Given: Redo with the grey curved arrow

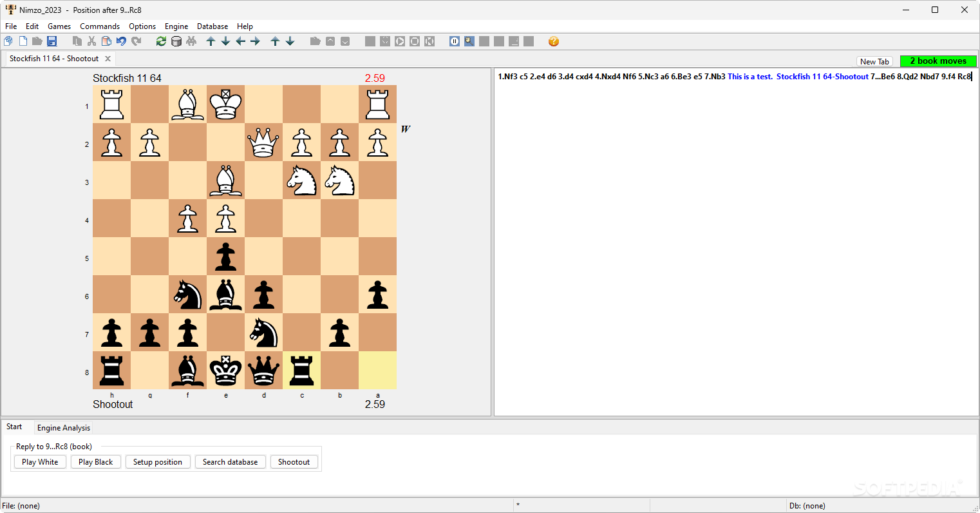Looking at the screenshot, I should [x=136, y=41].
